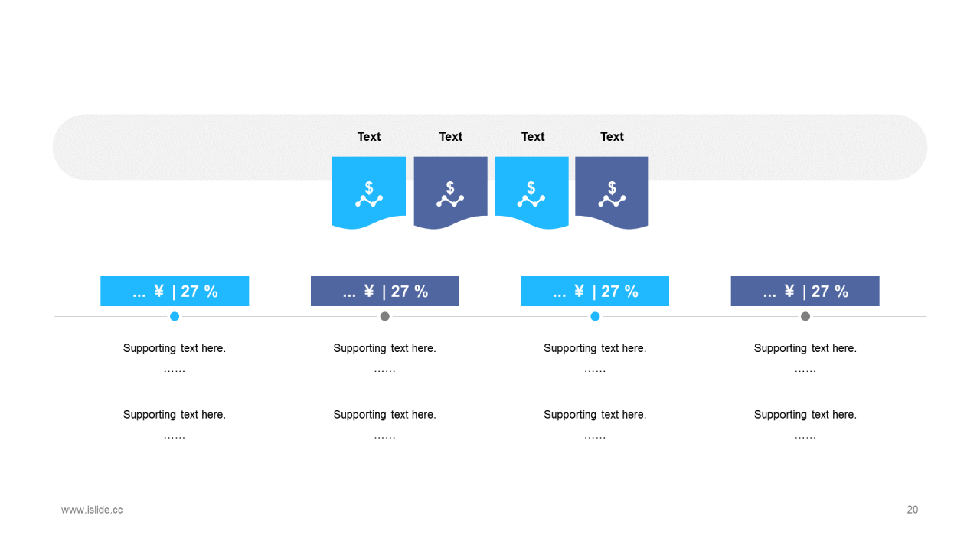980x551 pixels.
Task: Select the fourth timeline dot, the gray one
Action: pos(805,317)
